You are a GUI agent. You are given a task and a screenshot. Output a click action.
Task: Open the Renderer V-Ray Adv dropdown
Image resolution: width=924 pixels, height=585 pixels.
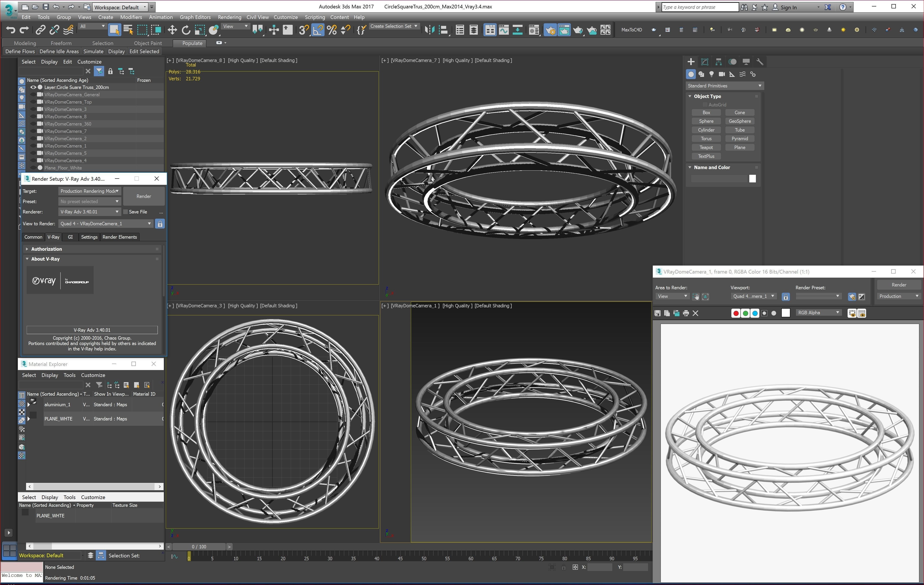pos(90,212)
